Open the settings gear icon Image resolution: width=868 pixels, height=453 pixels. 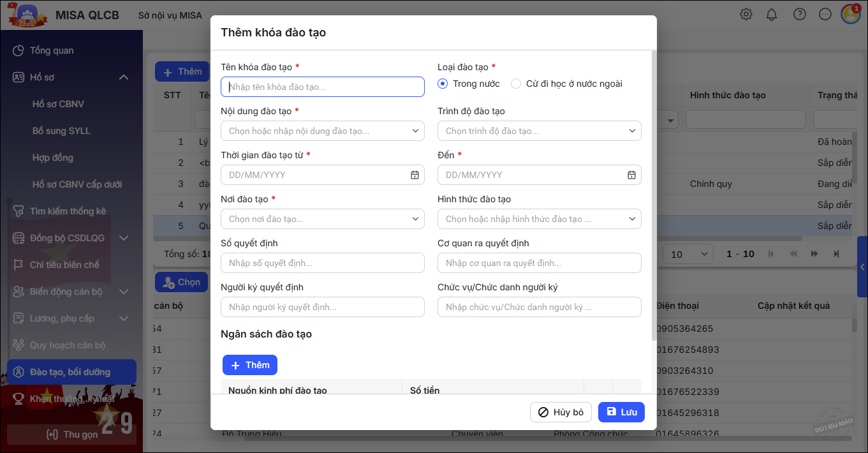point(746,15)
